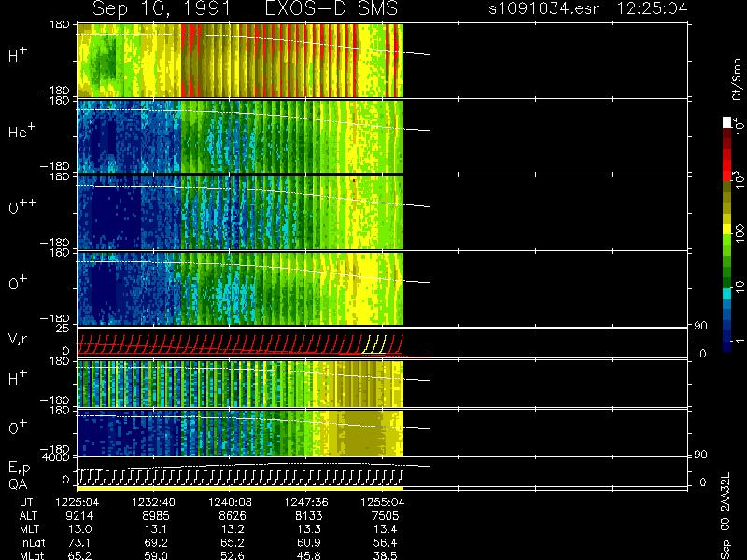Select the file name "s1091034.esr"

point(543,8)
